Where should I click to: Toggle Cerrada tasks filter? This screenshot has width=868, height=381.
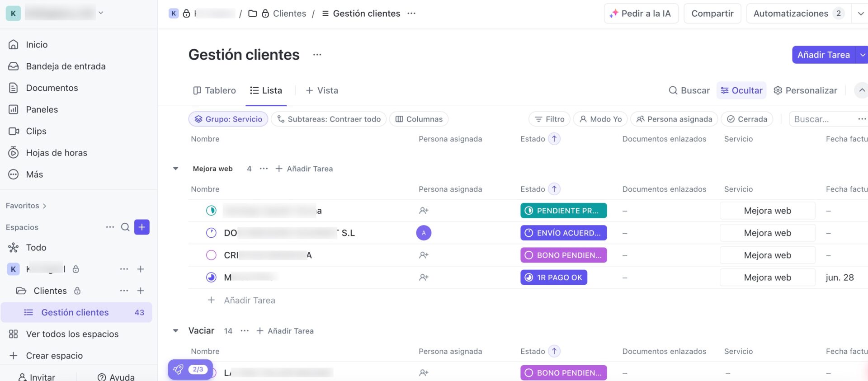coord(747,119)
